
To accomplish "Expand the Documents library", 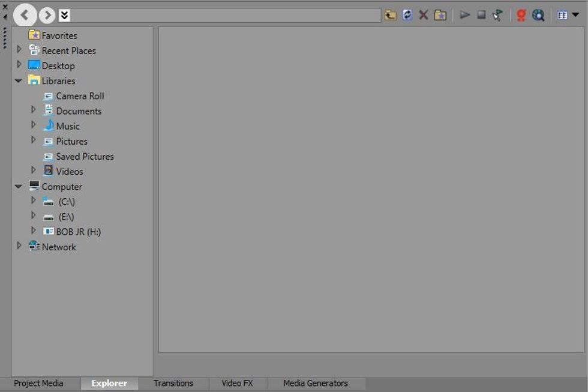I will coord(34,110).
